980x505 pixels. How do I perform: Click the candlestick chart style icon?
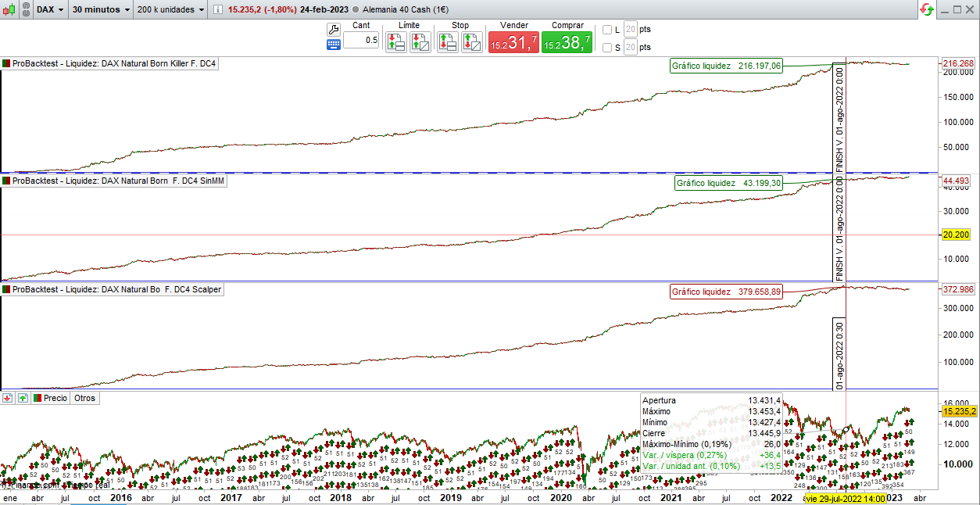(9, 9)
